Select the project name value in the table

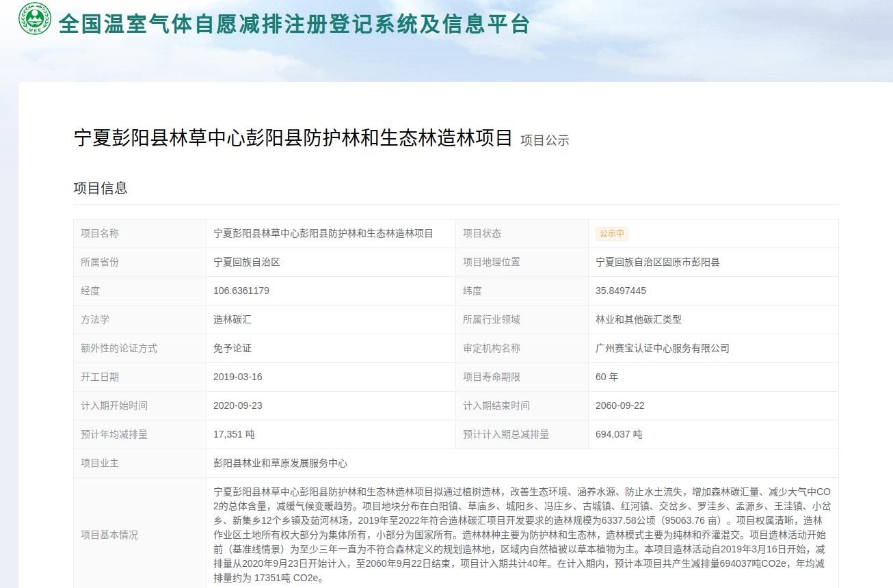point(323,234)
